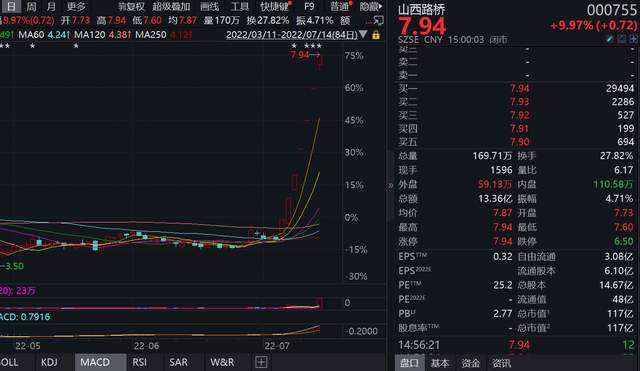Image resolution: width=640 pixels, height=371 pixels.
Task: Click the 外盘 value 59.13万
Action: [x=495, y=184]
